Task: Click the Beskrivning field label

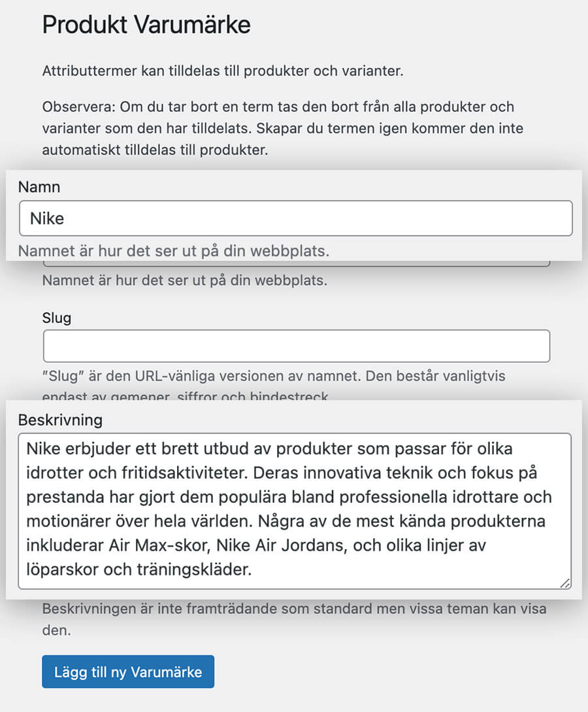Action: tap(60, 419)
